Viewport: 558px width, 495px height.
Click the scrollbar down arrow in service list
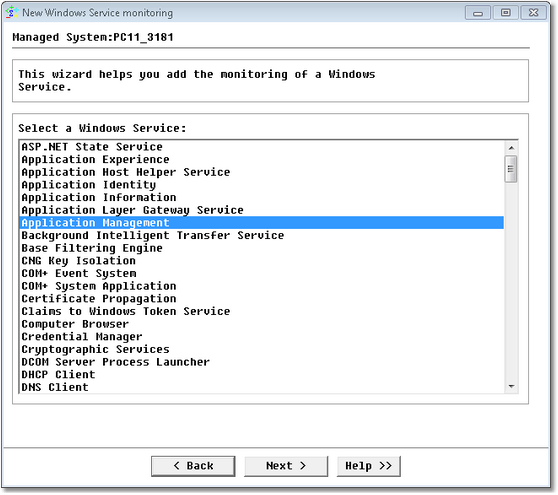pos(511,386)
